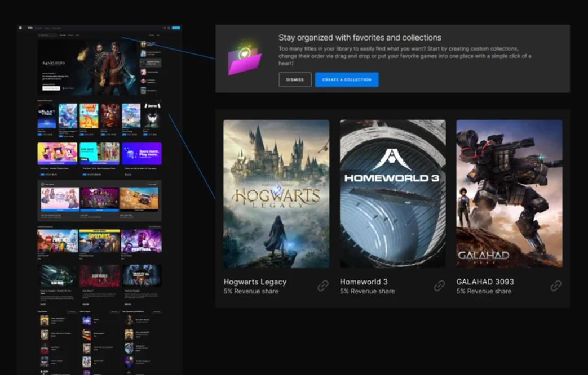Open the Shotter dark mask game card
The image size is (588, 375).
(152, 116)
